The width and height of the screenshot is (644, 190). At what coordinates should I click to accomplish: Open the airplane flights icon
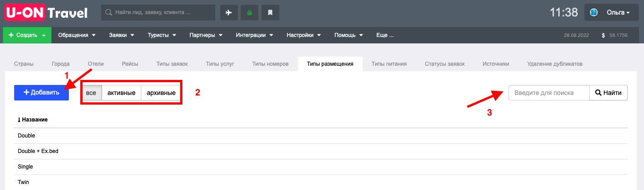pos(229,13)
